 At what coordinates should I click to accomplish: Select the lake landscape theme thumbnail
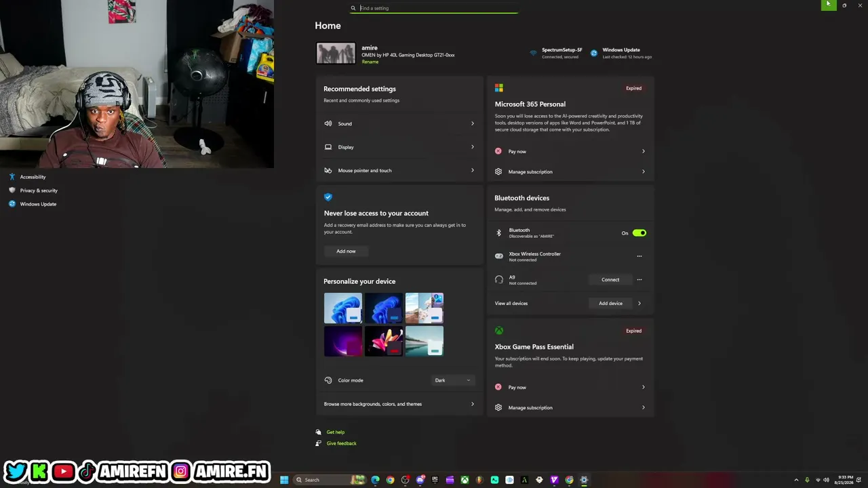point(425,341)
